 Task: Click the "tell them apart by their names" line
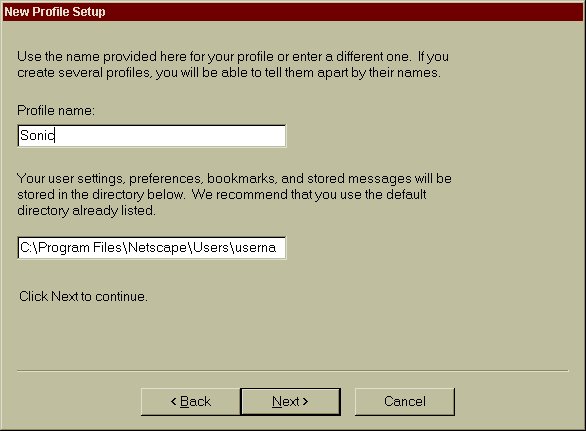(229, 72)
